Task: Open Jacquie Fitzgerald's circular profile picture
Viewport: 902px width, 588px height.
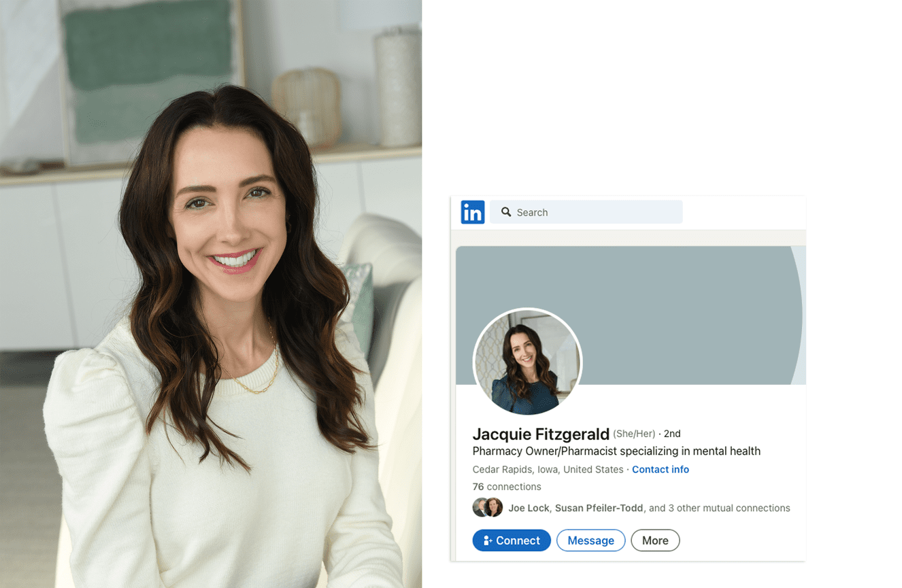Action: [527, 362]
